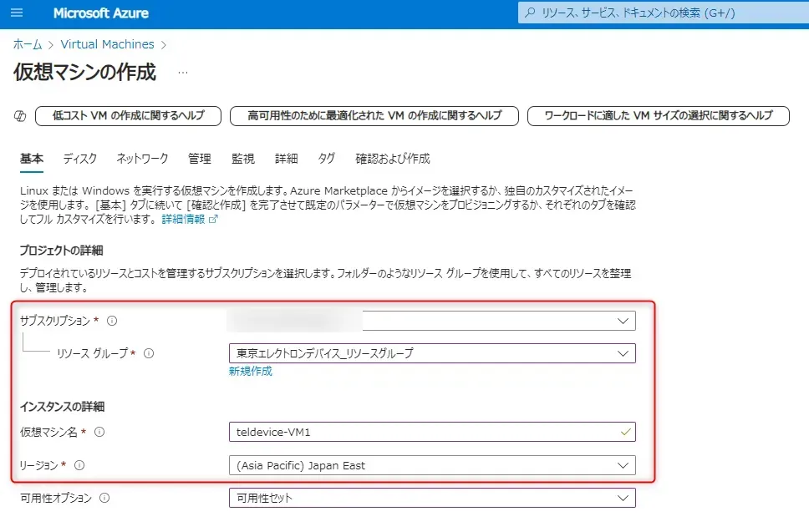Image resolution: width=809 pixels, height=532 pixels.
Task: Click the info icon next to リソース グループ
Action: tap(149, 353)
